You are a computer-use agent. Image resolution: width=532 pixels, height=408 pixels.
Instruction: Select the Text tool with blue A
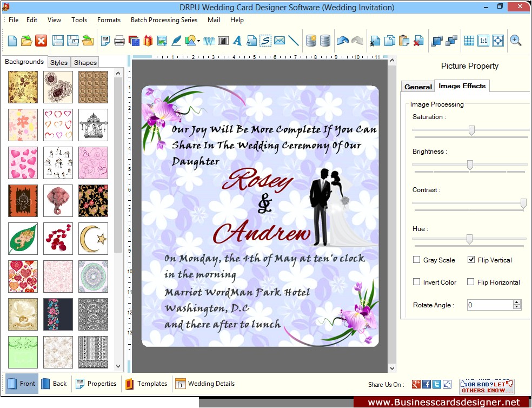point(237,41)
